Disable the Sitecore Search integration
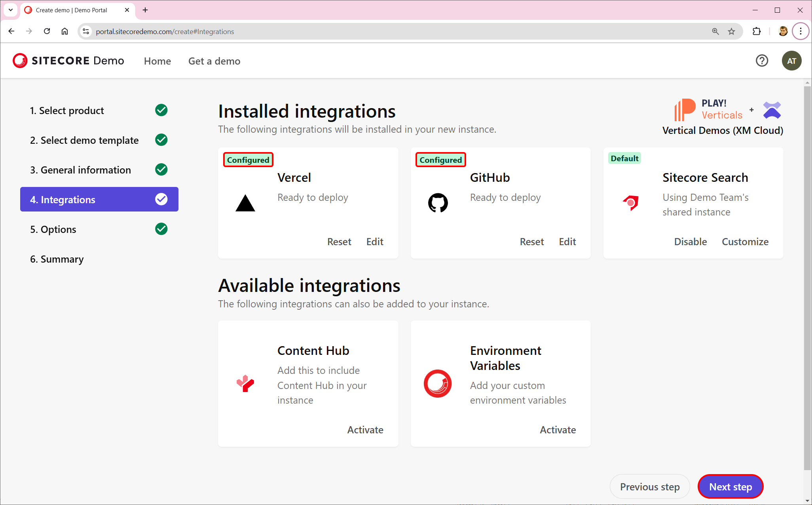This screenshot has height=505, width=812. click(690, 242)
